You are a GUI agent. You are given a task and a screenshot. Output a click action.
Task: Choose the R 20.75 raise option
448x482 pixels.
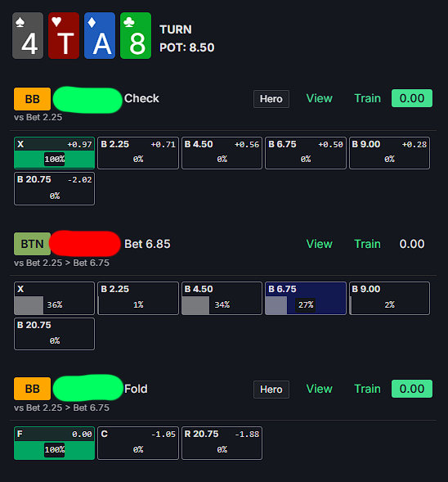222,443
